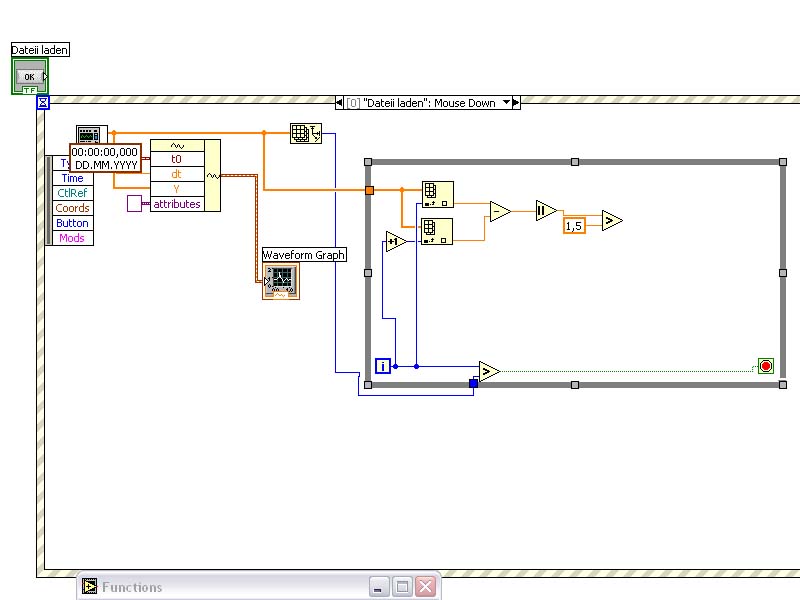Click the timestamp constant 00:00:00,000
The height and width of the screenshot is (600, 800).
pyautogui.click(x=106, y=158)
